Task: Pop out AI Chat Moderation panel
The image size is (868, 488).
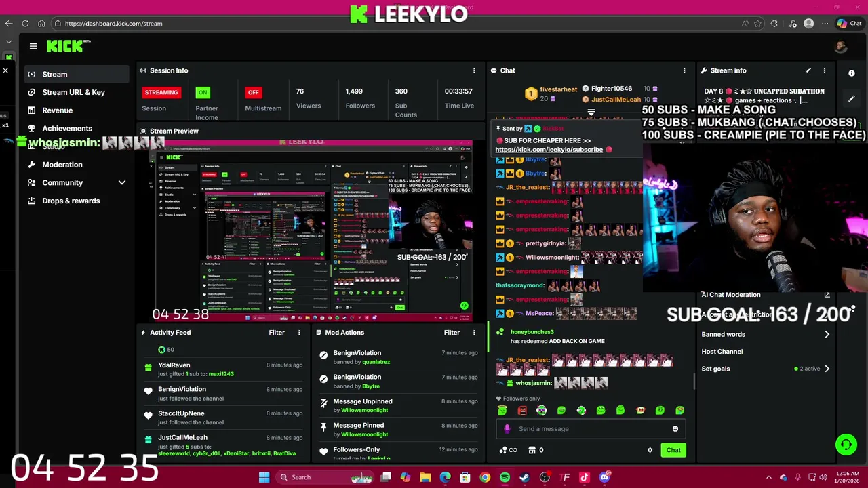Action: point(827,295)
